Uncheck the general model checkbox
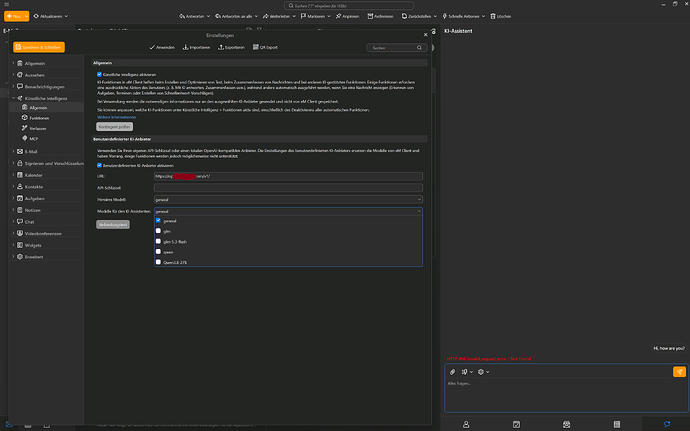Screen dimensions: 690x431 pyautogui.click(x=158, y=221)
